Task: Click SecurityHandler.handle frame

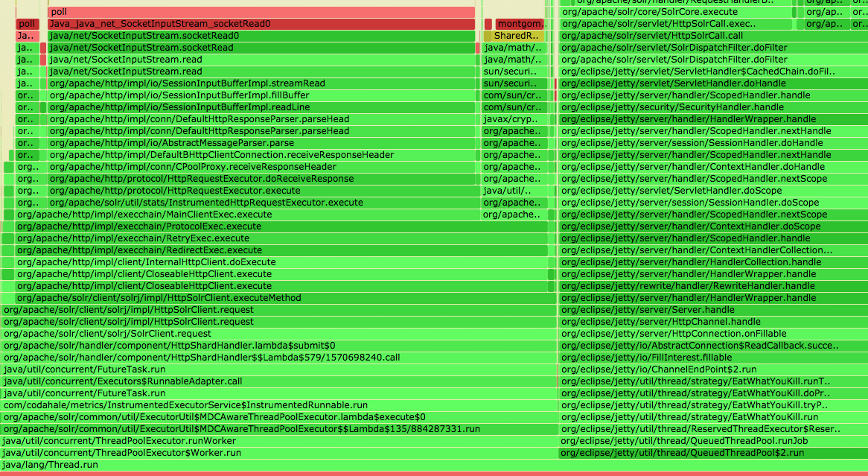Action: tap(713, 107)
